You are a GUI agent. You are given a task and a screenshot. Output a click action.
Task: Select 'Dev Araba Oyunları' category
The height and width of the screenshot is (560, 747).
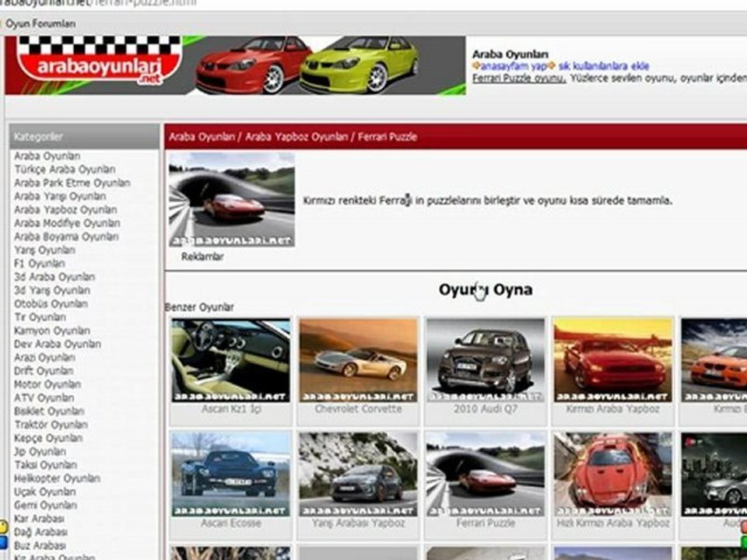pyautogui.click(x=58, y=344)
